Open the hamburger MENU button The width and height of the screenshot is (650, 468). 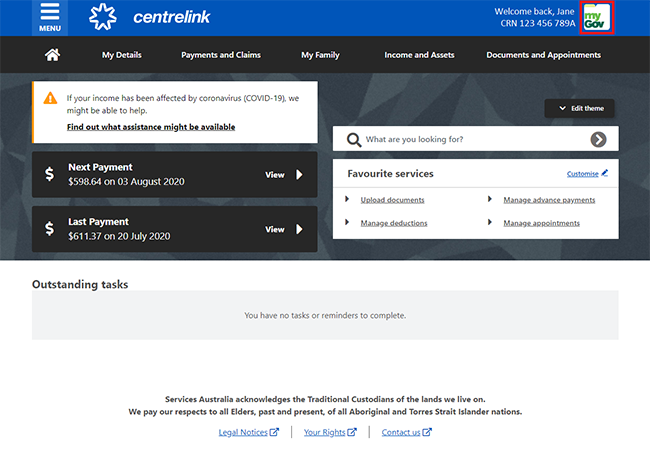(x=49, y=17)
